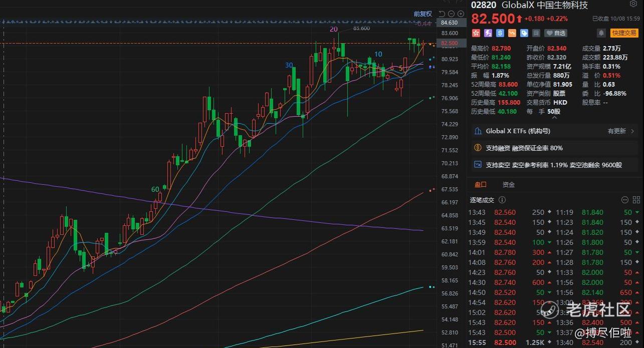
Task: Open price alert bell icon
Action: [601, 33]
